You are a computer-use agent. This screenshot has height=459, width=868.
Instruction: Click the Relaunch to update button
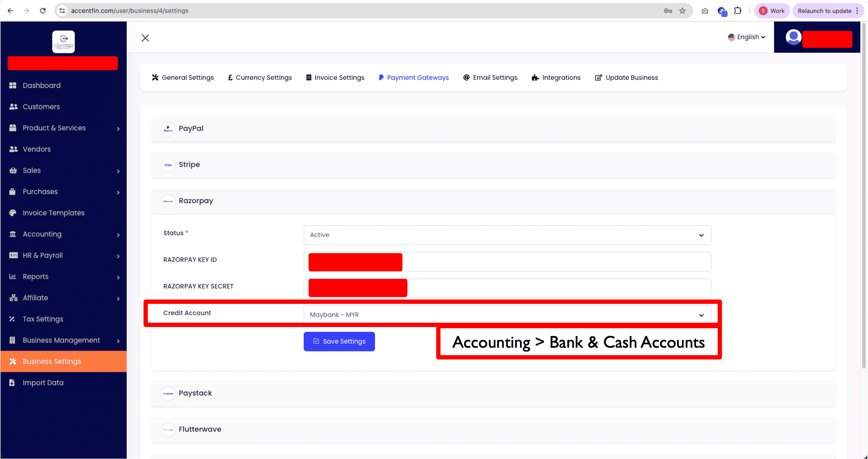tap(824, 11)
